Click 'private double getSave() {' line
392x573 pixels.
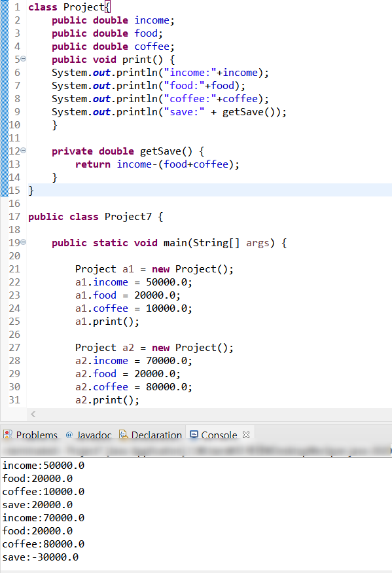click(x=128, y=151)
